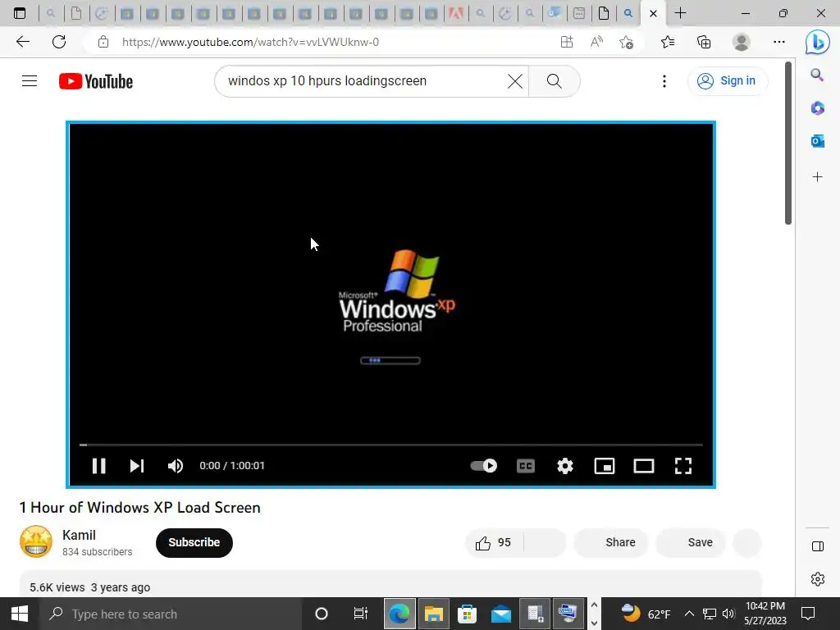
Task: Open Cortana circle in the taskbar
Action: click(x=322, y=614)
